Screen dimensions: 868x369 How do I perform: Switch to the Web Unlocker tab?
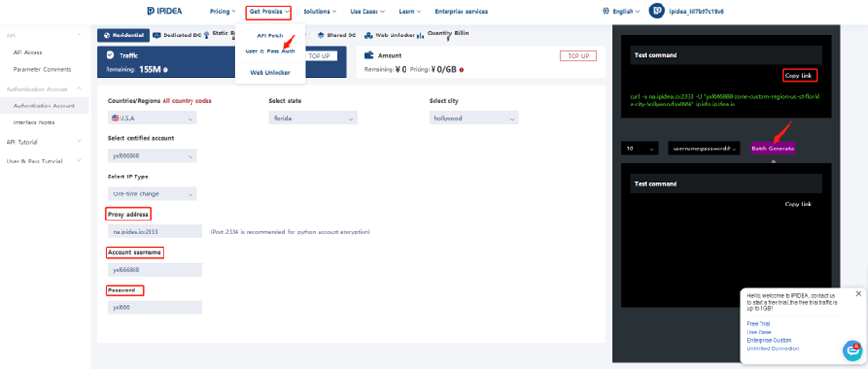point(390,35)
